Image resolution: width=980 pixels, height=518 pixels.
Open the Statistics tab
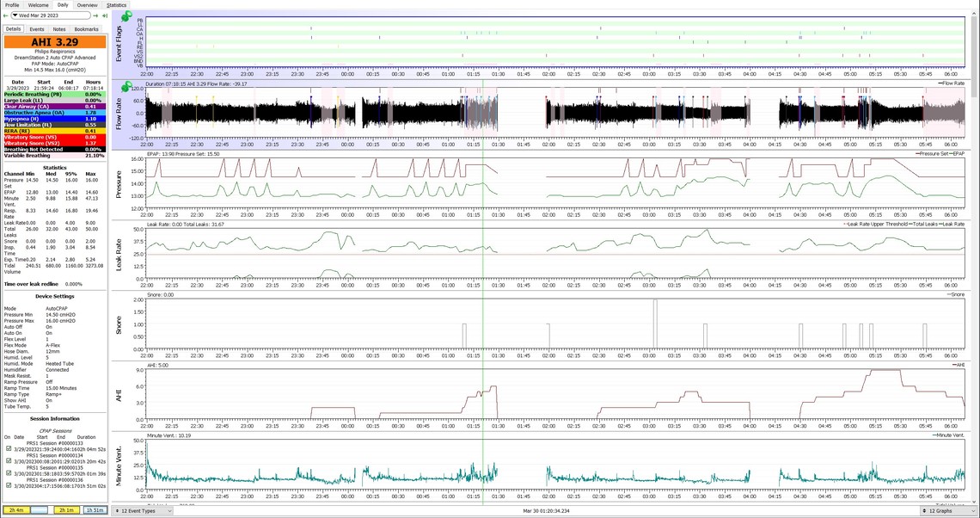[116, 4]
